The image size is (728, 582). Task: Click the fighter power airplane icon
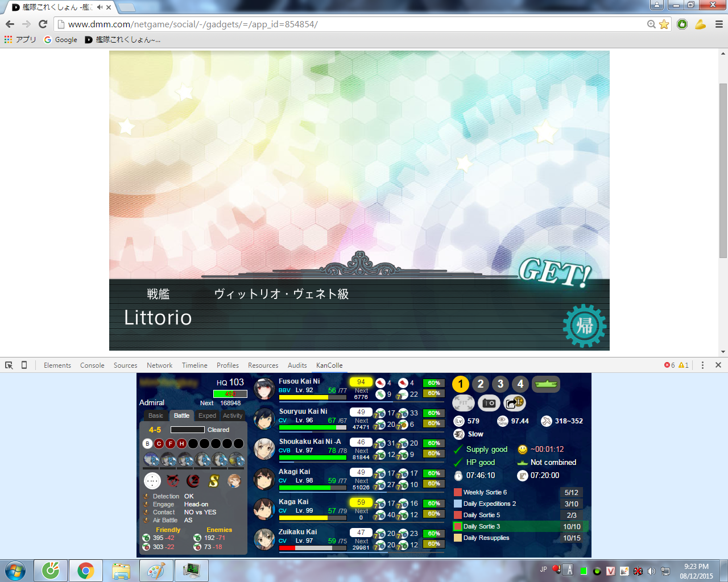[x=547, y=421]
